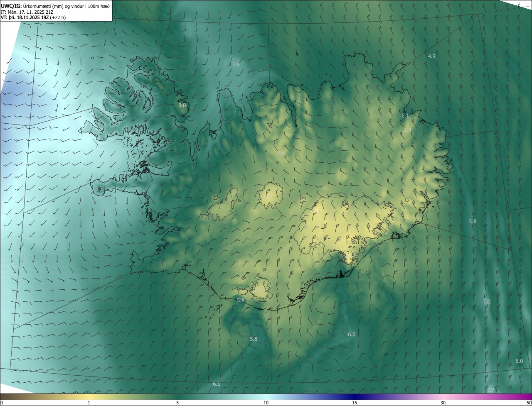Click the 7.0 value label north of the Westfjords
The image size is (532, 406).
tap(236, 65)
